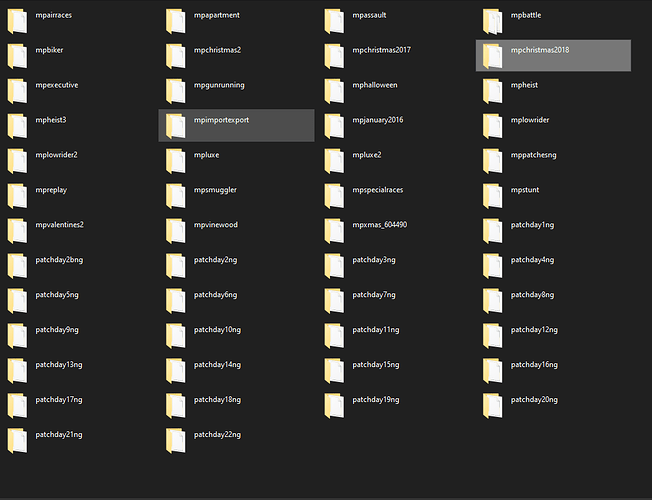Click the highlighted mpchristmas2018 folder icon

[x=493, y=56]
